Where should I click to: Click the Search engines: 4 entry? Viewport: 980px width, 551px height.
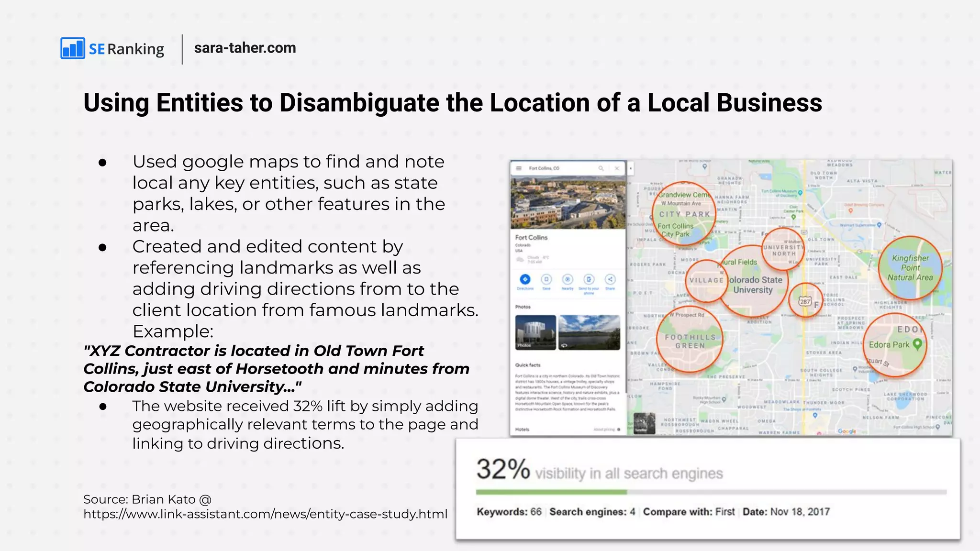point(592,512)
